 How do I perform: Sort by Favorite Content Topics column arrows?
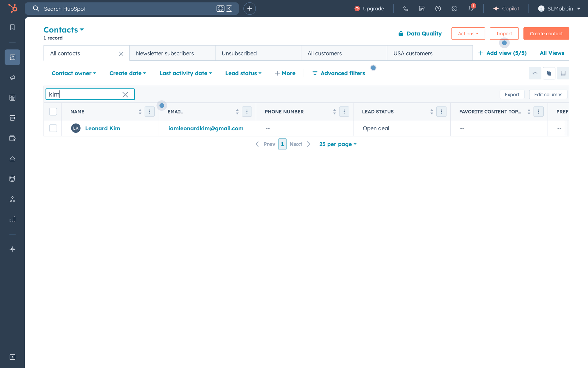click(x=529, y=112)
